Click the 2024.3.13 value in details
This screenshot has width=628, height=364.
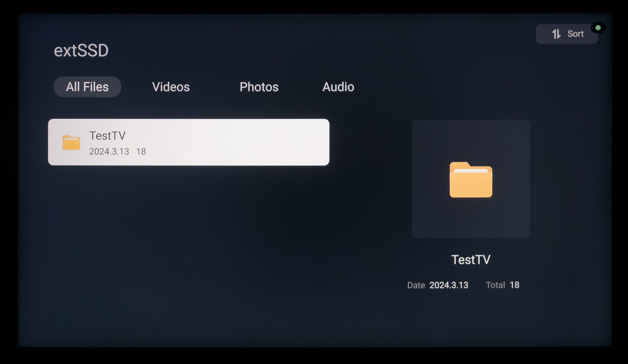coord(449,285)
